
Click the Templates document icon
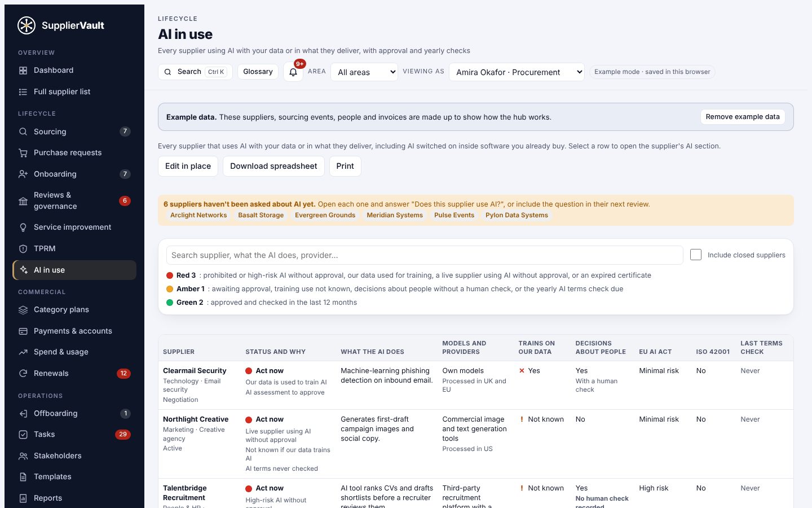pos(23,477)
